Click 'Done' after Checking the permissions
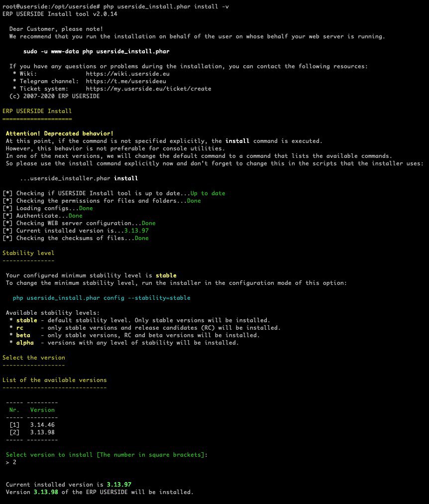 click(194, 201)
